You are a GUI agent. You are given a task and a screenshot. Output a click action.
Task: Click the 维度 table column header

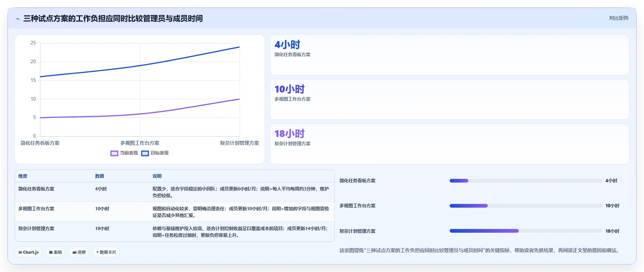(23, 176)
